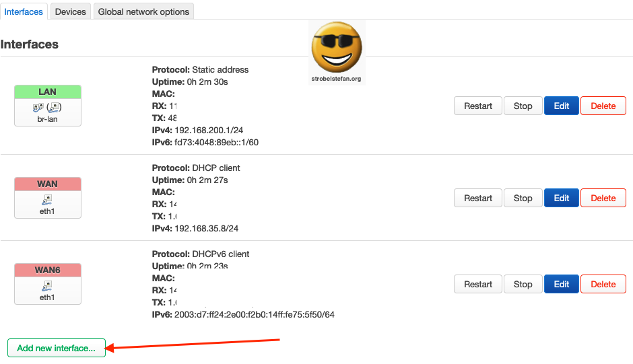Click the br-lan device name

pos(47,119)
